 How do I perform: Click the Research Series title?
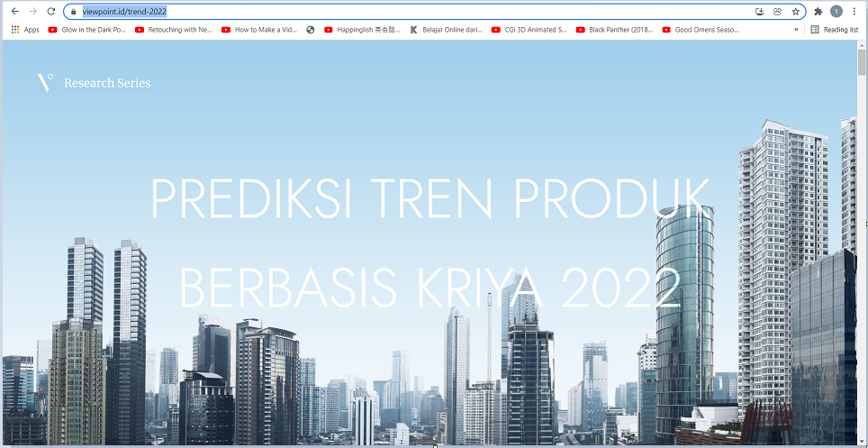point(107,83)
